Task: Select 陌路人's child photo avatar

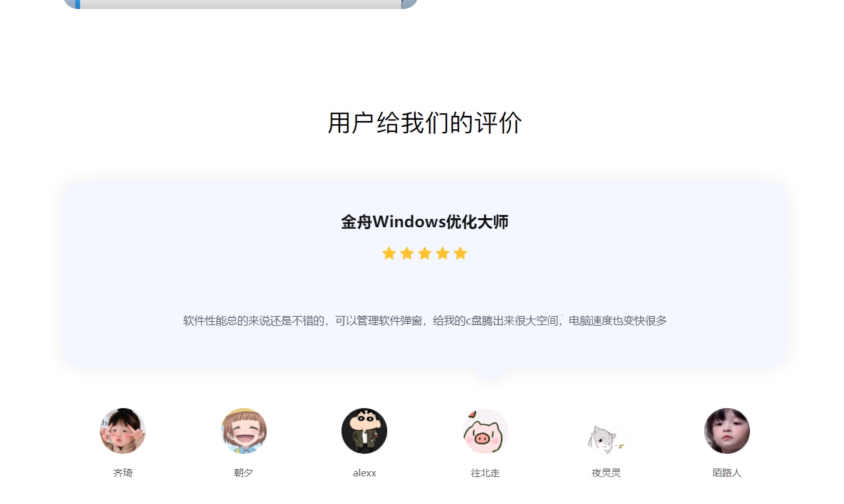Action: (727, 431)
